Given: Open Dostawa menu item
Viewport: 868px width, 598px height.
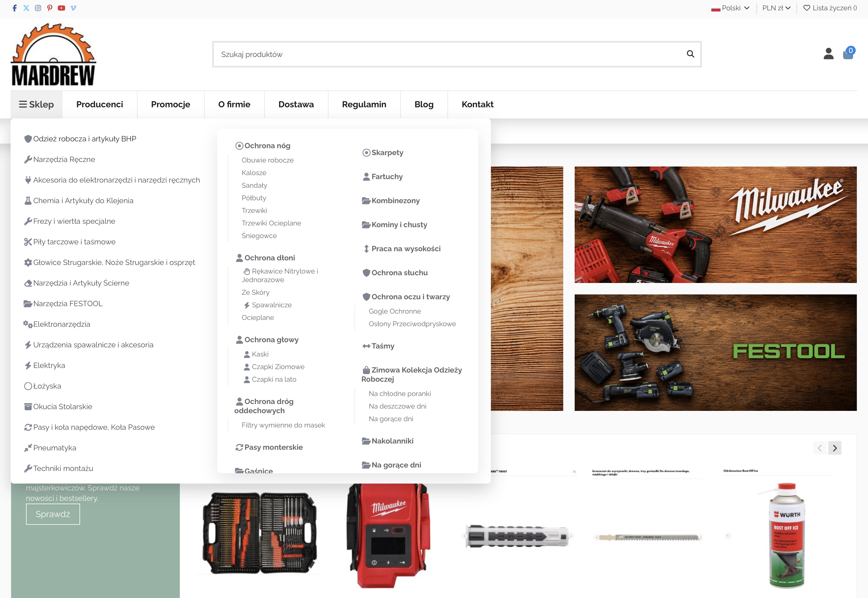Looking at the screenshot, I should click(x=296, y=104).
